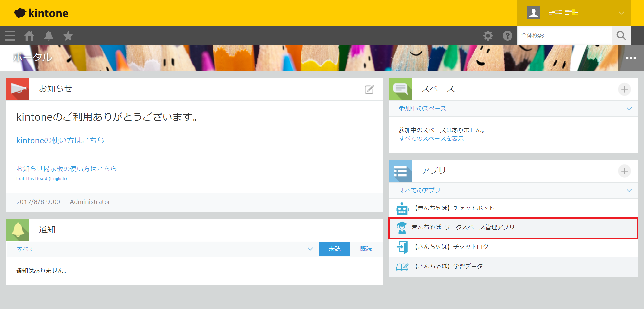Open the help question mark icon
Viewport: 644px width, 309px height.
pyautogui.click(x=507, y=36)
